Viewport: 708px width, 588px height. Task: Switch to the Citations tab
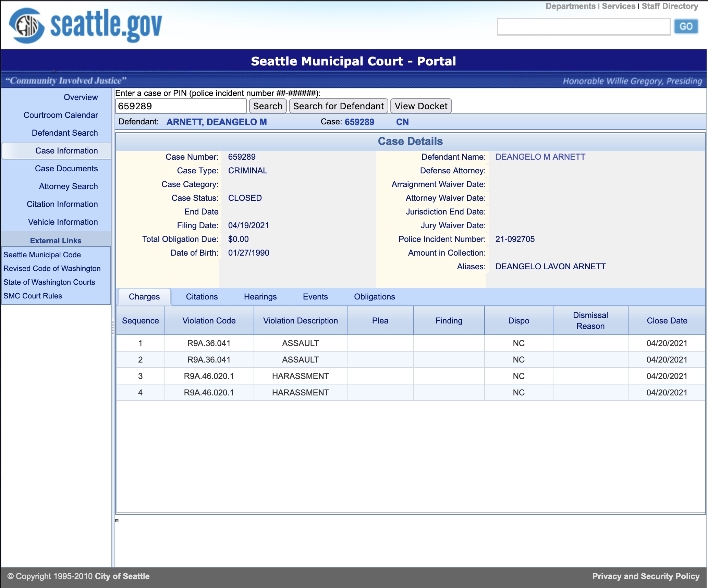pos(202,297)
